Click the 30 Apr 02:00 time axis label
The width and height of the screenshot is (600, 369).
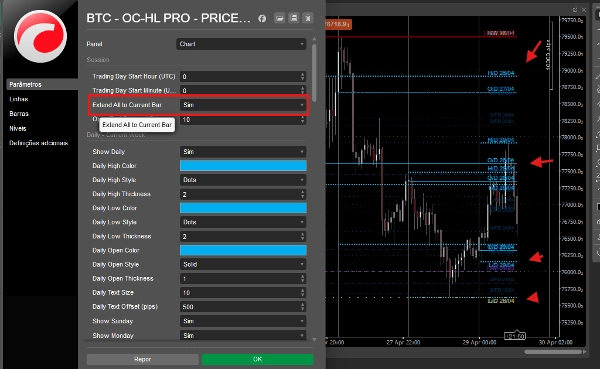coord(556,342)
